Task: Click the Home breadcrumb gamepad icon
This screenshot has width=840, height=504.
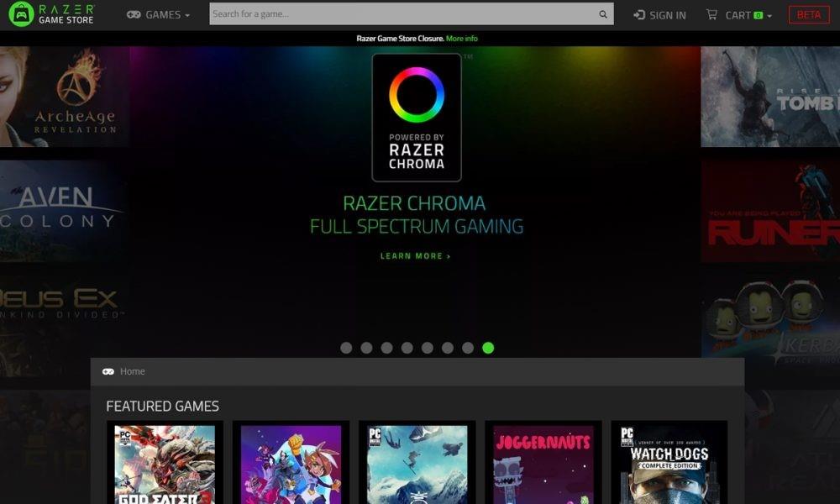Action: pos(108,372)
